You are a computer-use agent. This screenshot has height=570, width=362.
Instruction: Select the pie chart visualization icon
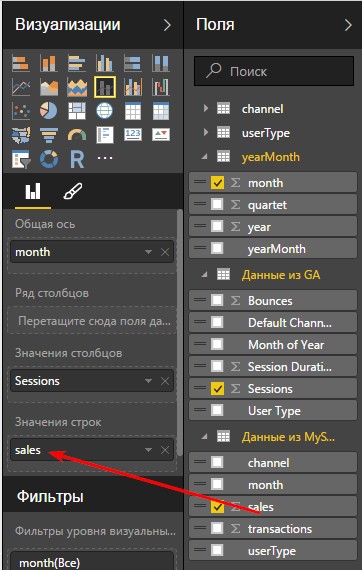tap(49, 111)
